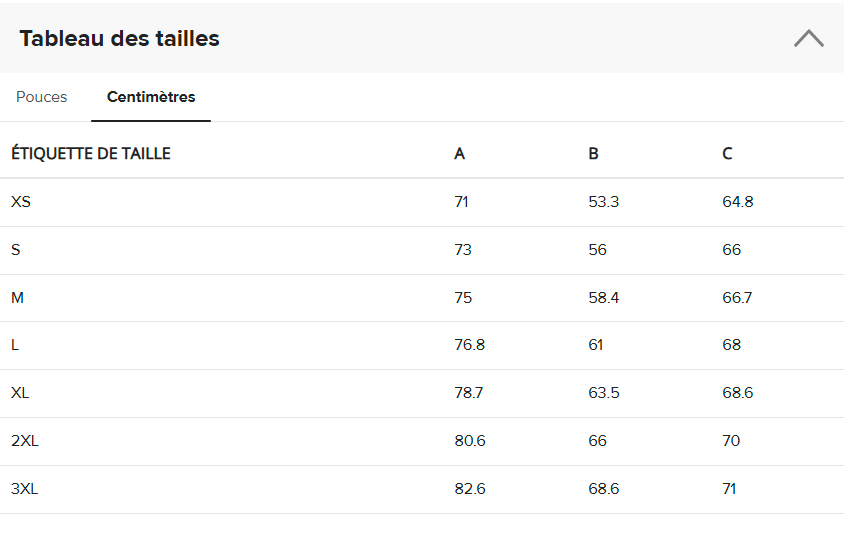Click column header A
Viewport: 864px width, 550px height.
pyautogui.click(x=460, y=154)
